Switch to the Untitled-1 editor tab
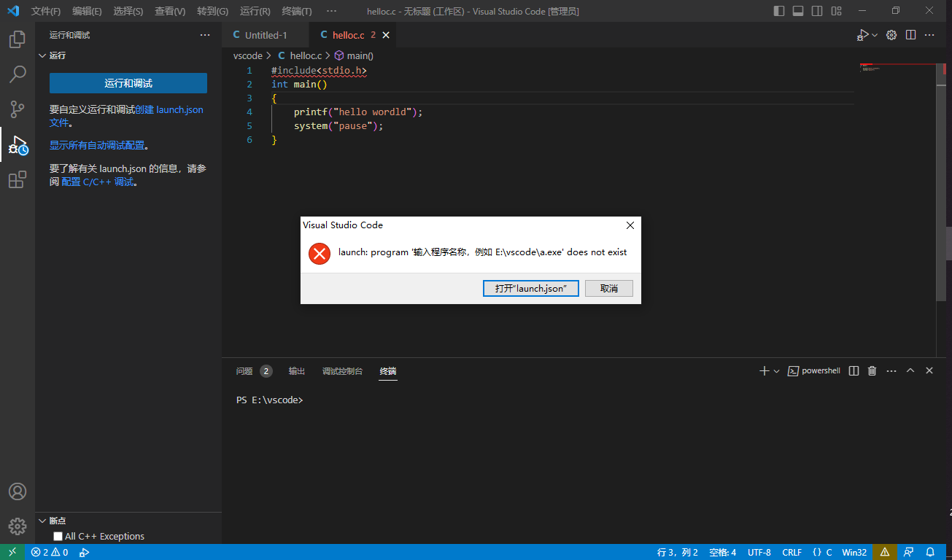952x560 pixels. [266, 35]
